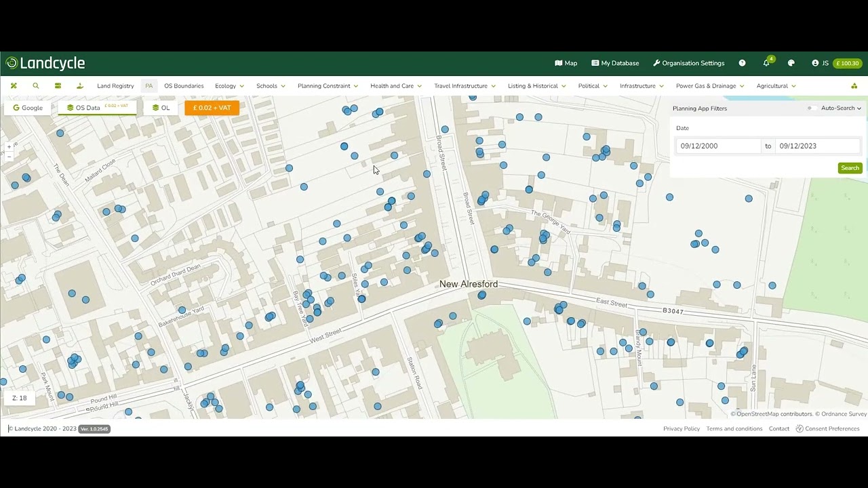This screenshot has height=488, width=868.
Task: Expand the Travel Infrastructure dropdown
Action: [465, 86]
